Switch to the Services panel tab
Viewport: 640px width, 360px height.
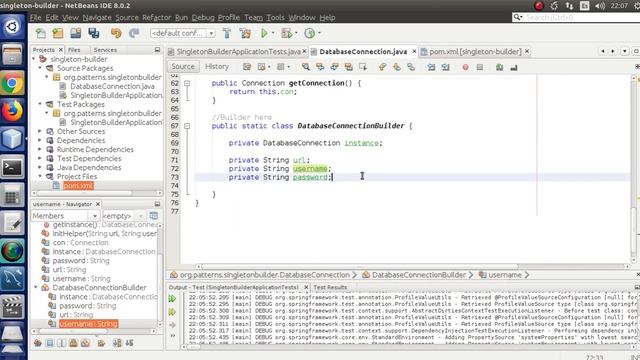pos(105,50)
